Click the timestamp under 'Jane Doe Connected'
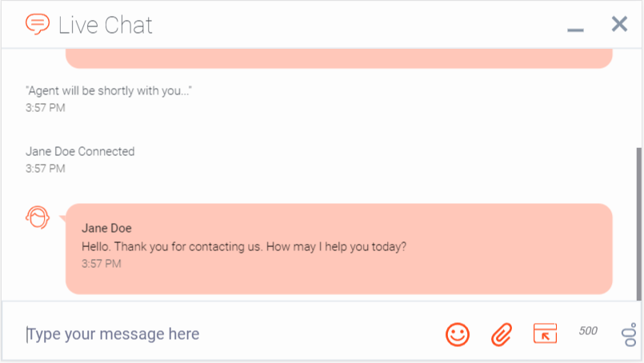 coord(45,169)
